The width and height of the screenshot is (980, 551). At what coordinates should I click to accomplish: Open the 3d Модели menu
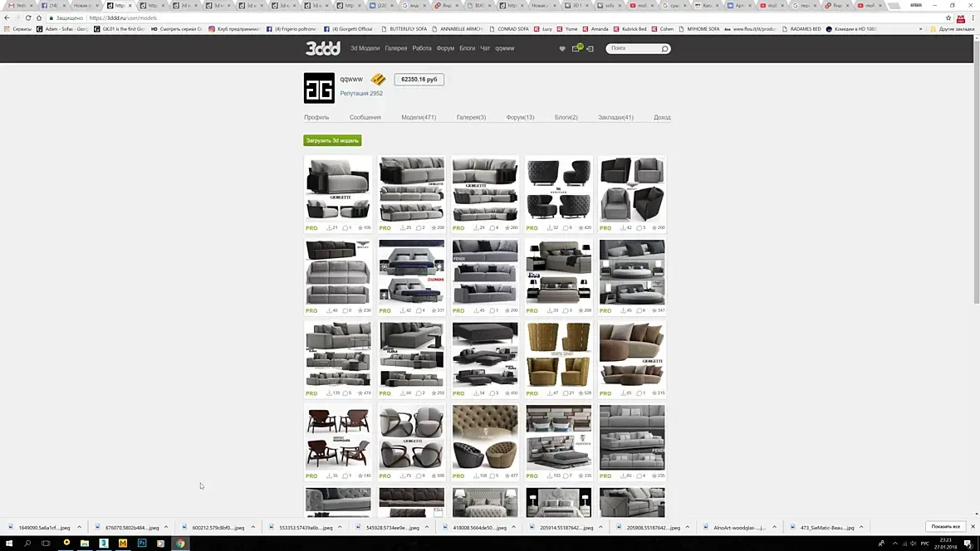[365, 48]
